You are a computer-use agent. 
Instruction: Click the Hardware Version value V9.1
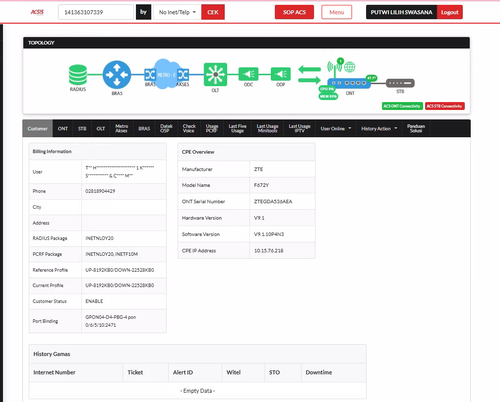259,218
